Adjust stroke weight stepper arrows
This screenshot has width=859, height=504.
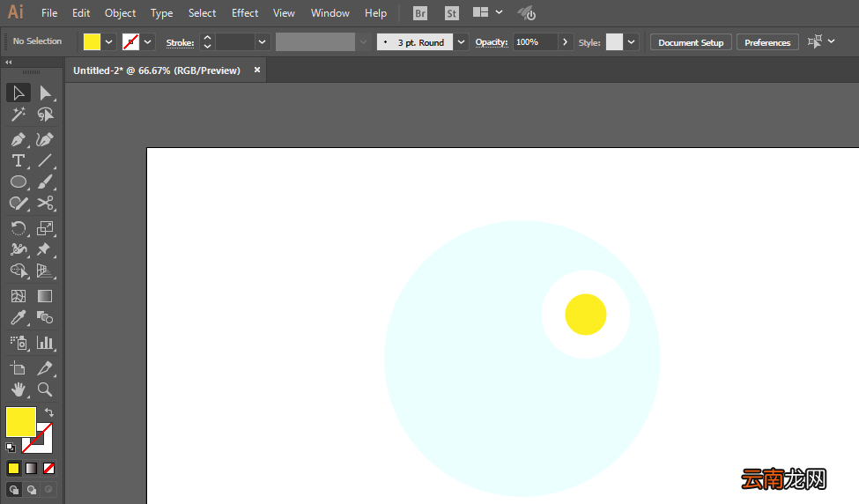click(207, 42)
